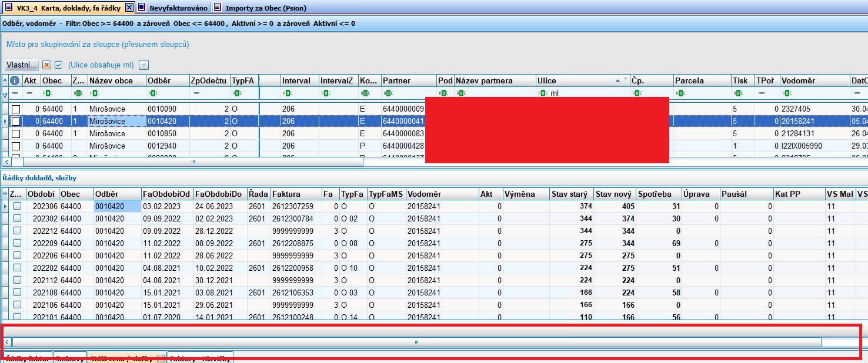
Task: Check the box for selected Odběr 0010420 row
Action: click(x=16, y=121)
